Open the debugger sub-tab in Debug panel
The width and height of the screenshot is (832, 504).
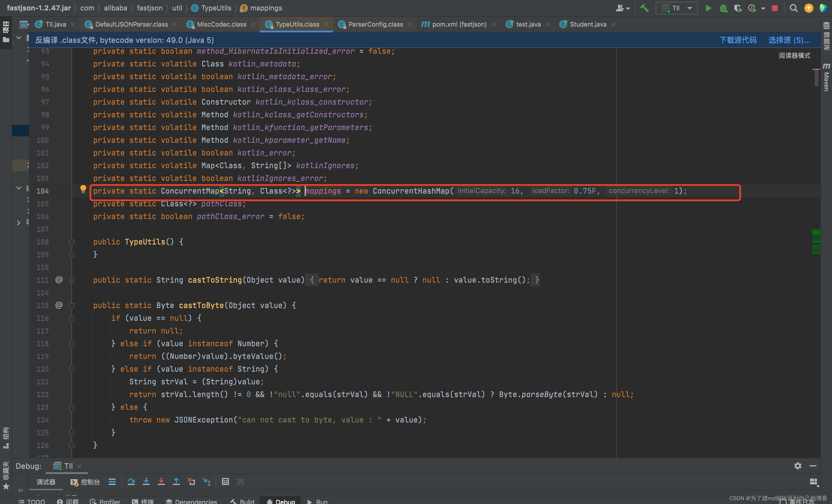[46, 482]
